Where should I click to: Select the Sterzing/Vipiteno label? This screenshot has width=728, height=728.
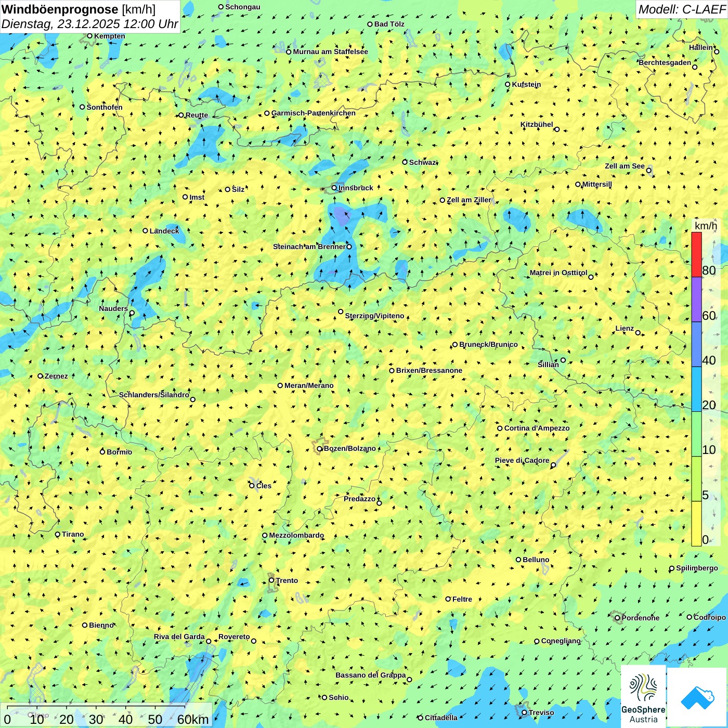coord(374,316)
